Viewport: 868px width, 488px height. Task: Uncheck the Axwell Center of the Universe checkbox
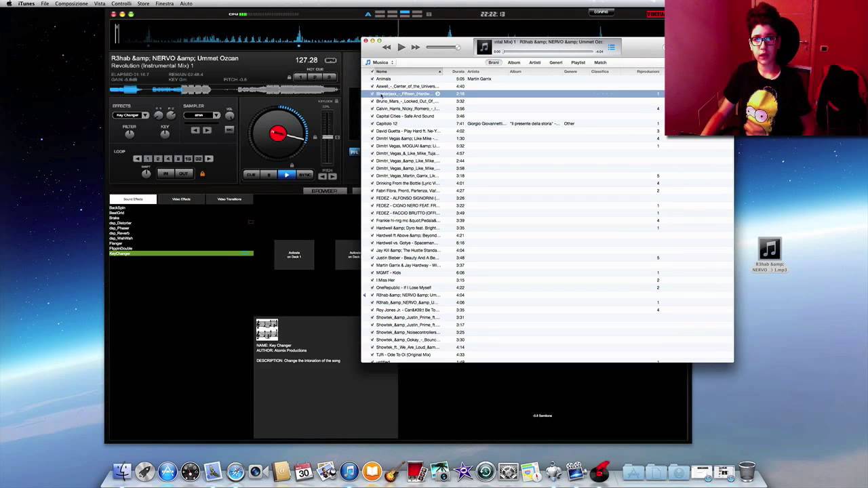pyautogui.click(x=372, y=86)
